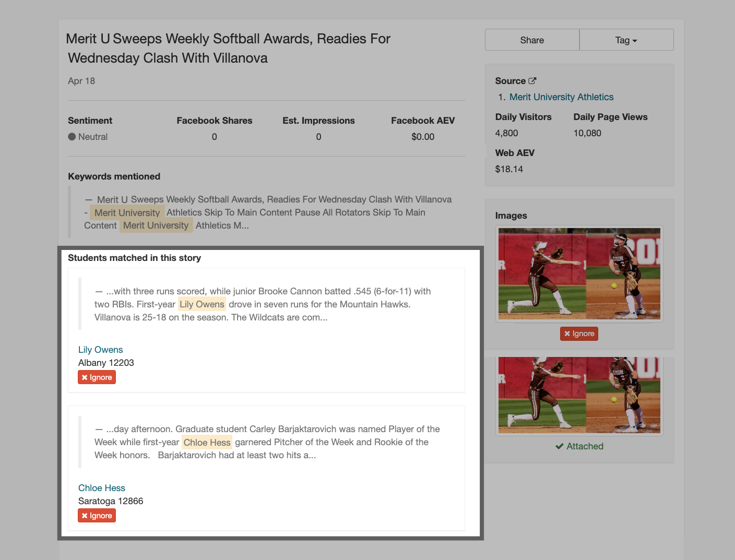This screenshot has height=560, width=735.
Task: Click first highlighted Merit University keyword
Action: tap(127, 213)
